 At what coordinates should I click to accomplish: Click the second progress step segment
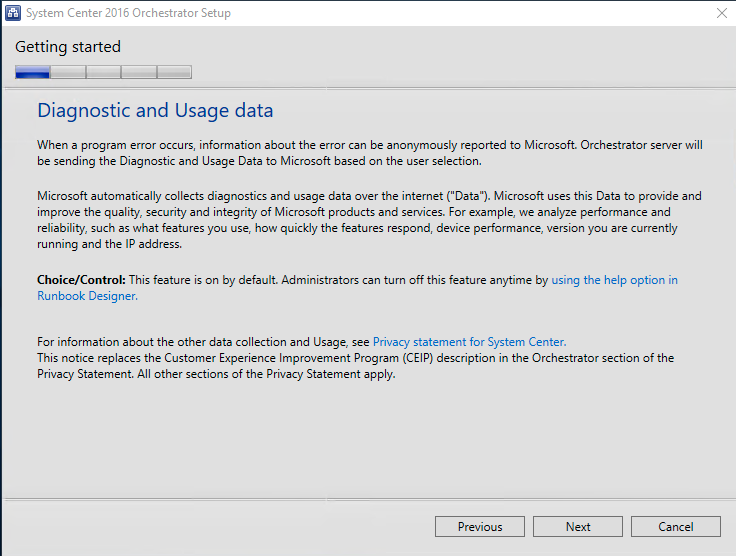tap(68, 72)
